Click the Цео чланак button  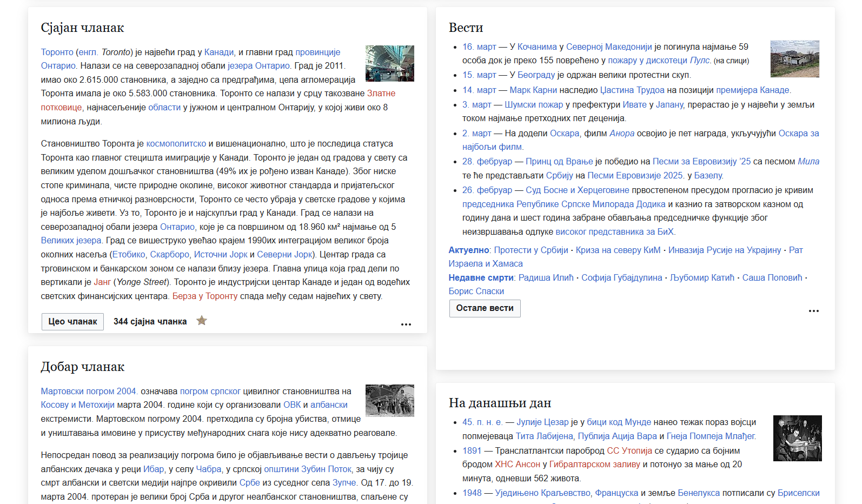point(72,321)
